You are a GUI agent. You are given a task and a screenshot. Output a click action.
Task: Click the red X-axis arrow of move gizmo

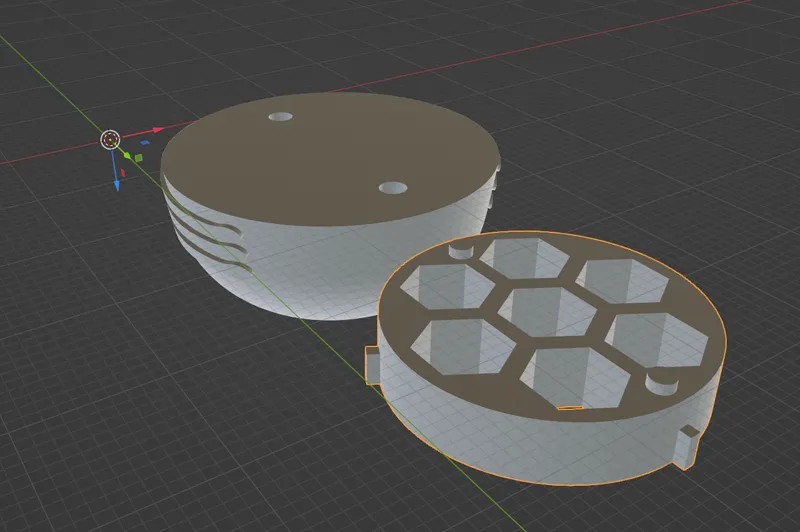pos(157,130)
